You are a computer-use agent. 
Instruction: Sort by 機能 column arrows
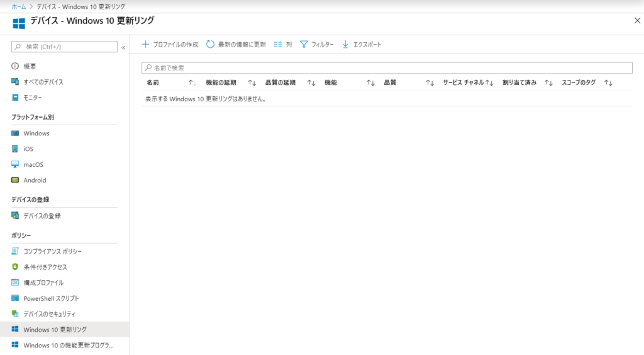click(370, 82)
